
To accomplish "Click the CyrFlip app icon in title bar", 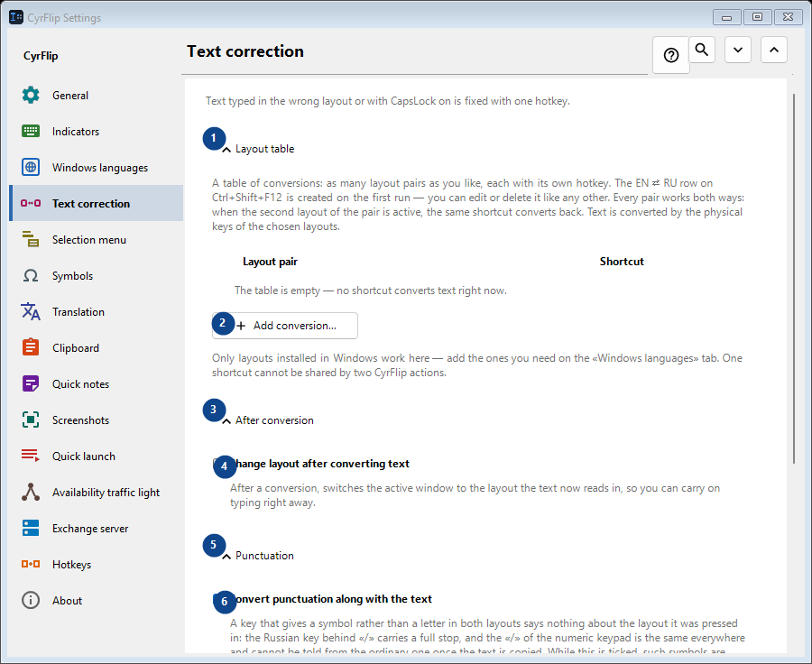I will tap(16, 17).
